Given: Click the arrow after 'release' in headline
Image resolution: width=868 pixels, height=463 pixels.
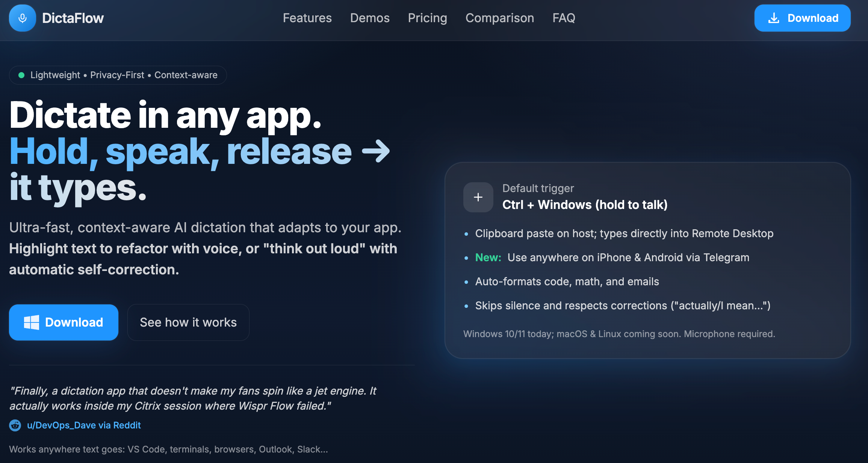Looking at the screenshot, I should (x=375, y=151).
